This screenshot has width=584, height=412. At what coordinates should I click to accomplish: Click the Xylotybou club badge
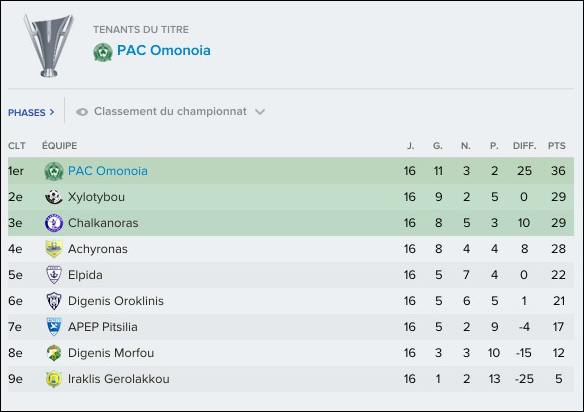(54, 197)
